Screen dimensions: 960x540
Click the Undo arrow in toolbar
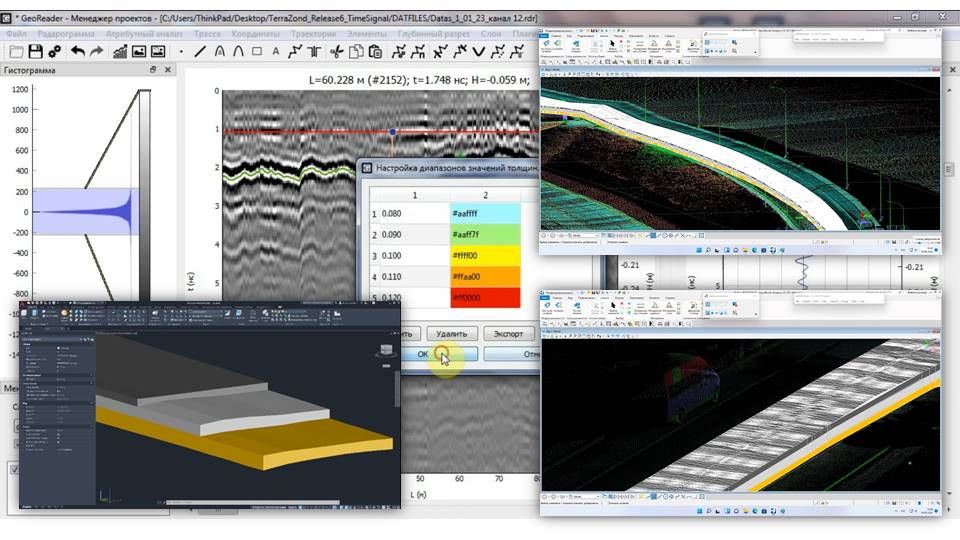(x=76, y=51)
